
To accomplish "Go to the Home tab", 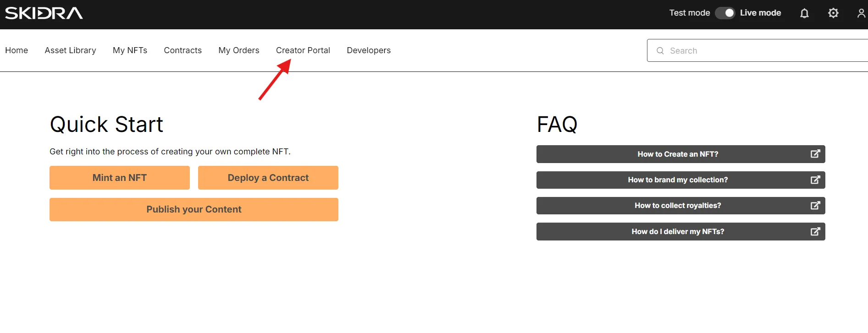I will pos(17,50).
